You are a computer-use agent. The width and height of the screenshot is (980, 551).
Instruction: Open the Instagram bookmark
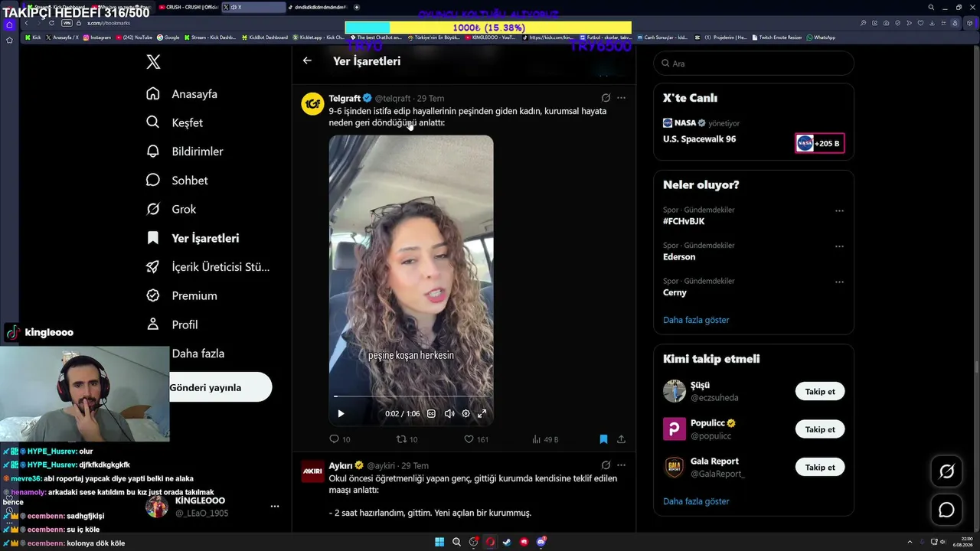point(97,37)
